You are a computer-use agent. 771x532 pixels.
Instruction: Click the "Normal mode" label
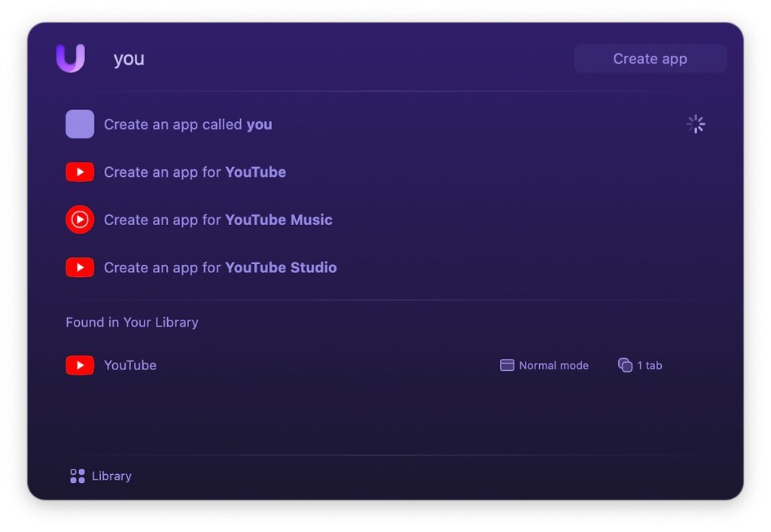[x=553, y=366]
